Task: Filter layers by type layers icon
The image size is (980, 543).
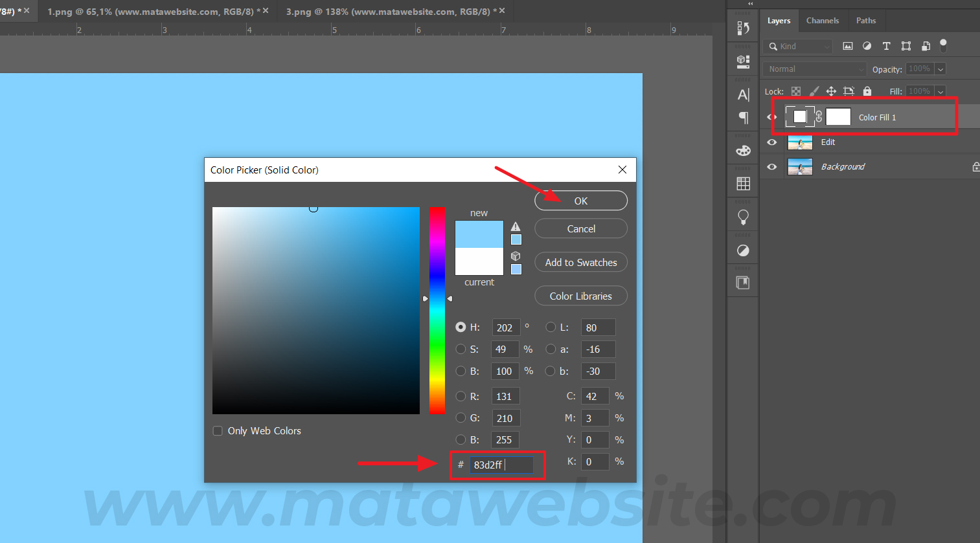Action: tap(886, 46)
